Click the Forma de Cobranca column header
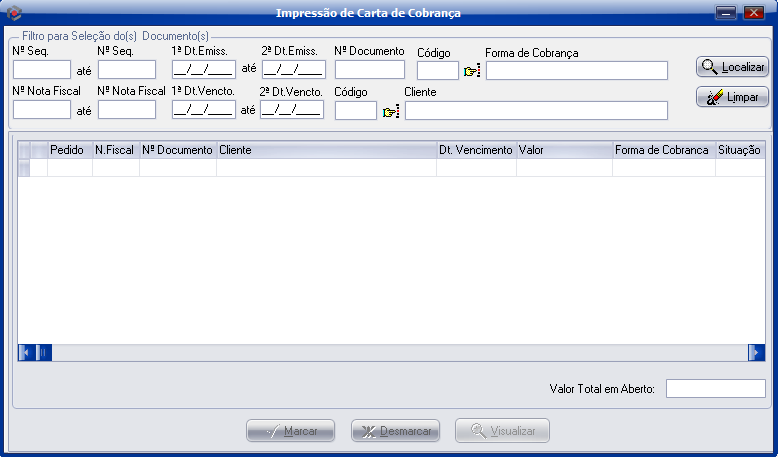This screenshot has width=778, height=457. tap(664, 150)
